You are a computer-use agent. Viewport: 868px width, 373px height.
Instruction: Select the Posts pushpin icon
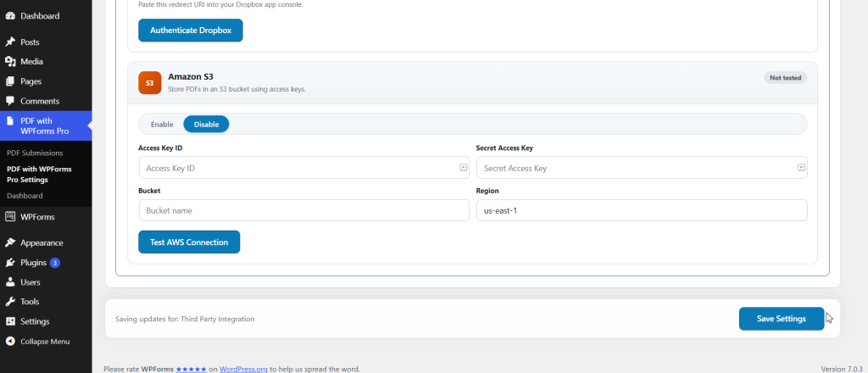10,42
